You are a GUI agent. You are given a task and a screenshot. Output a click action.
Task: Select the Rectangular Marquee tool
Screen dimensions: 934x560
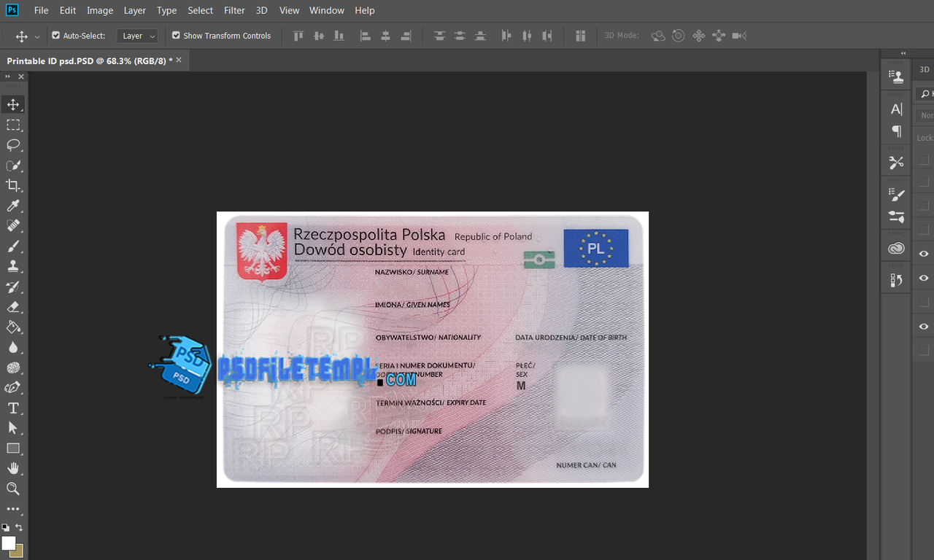click(13, 125)
